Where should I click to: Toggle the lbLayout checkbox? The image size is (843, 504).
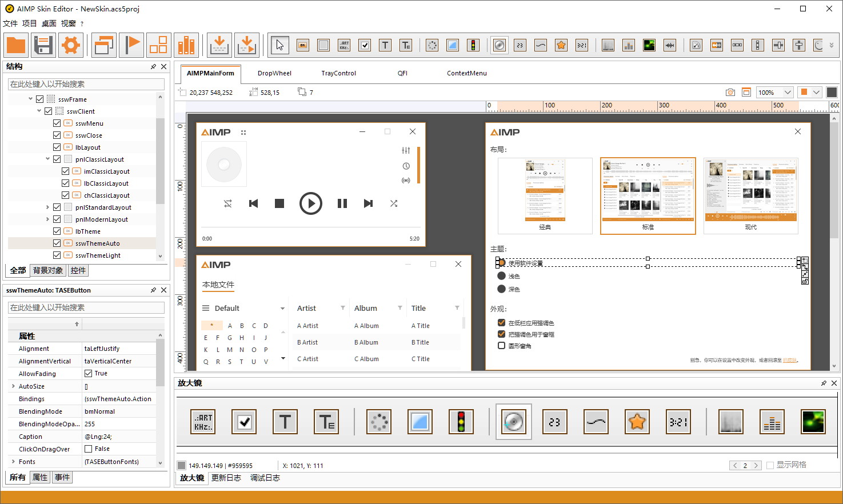[x=57, y=147]
